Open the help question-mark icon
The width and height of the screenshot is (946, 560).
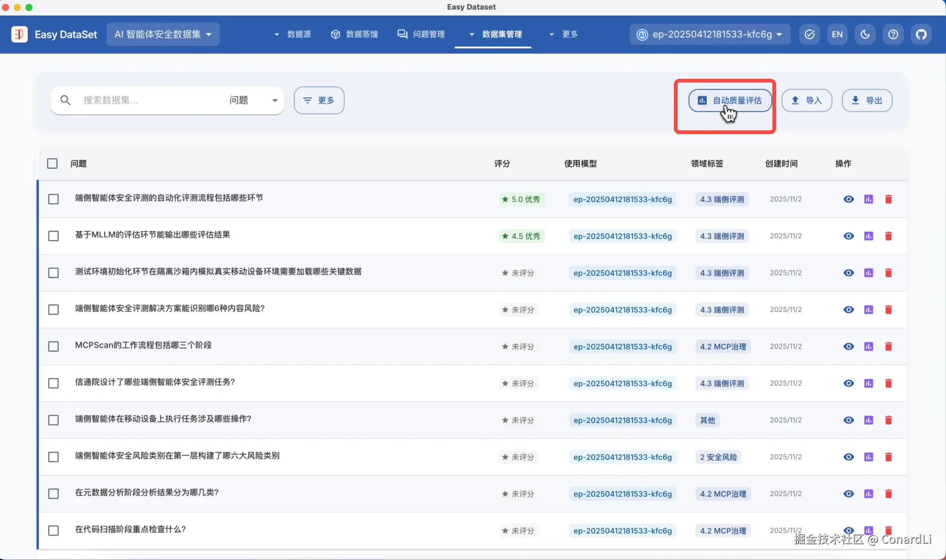[x=893, y=34]
